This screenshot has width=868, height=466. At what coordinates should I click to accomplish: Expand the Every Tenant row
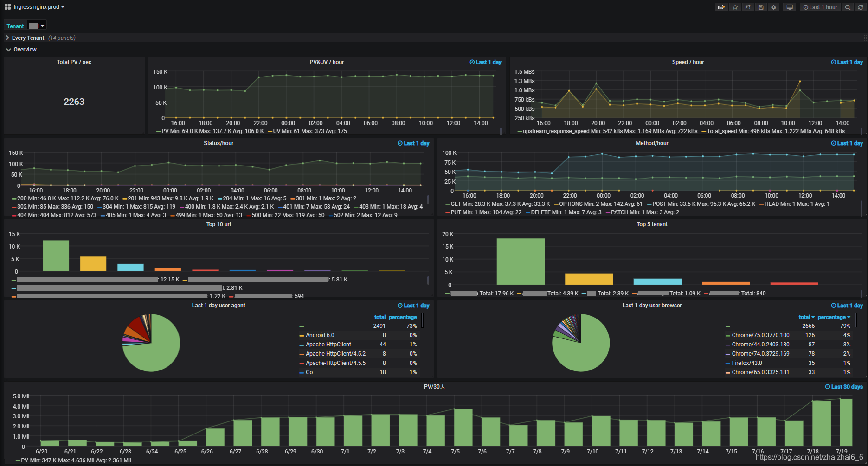coord(28,38)
